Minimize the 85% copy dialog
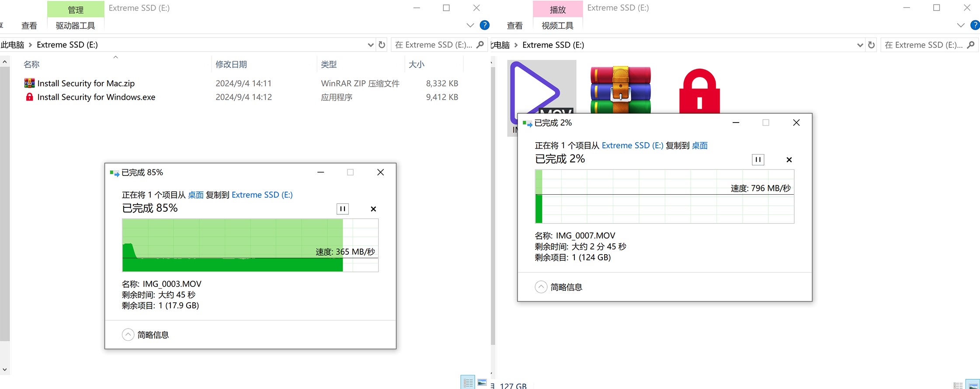 pyautogui.click(x=320, y=172)
